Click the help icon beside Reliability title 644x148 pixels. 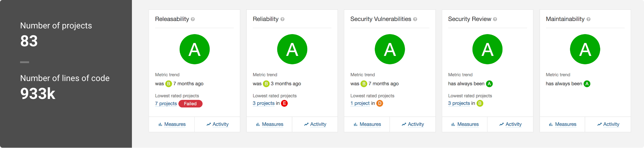click(x=282, y=19)
